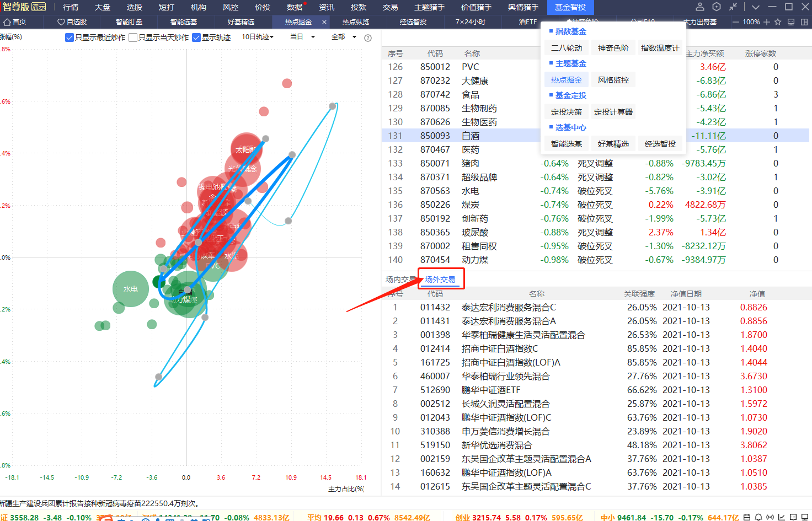Click the line chart icon in status bar
Screen dimensions: 812x521
tap(781, 517)
